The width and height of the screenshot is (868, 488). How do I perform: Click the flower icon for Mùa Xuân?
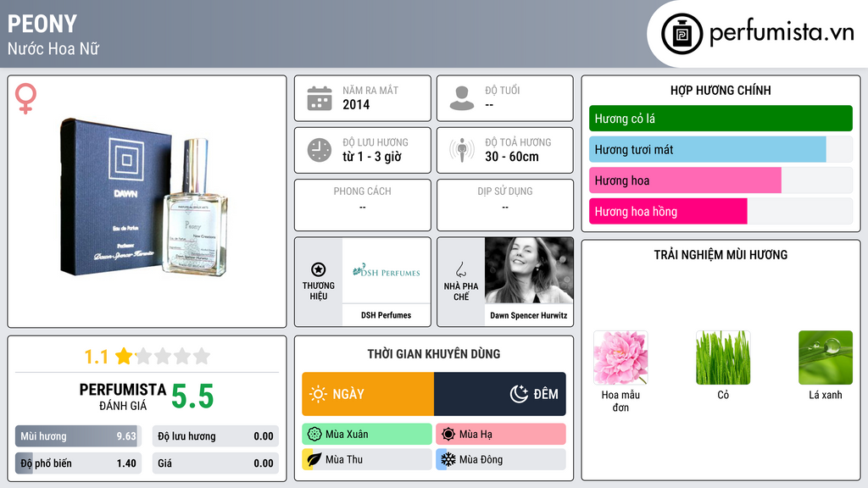point(314,435)
